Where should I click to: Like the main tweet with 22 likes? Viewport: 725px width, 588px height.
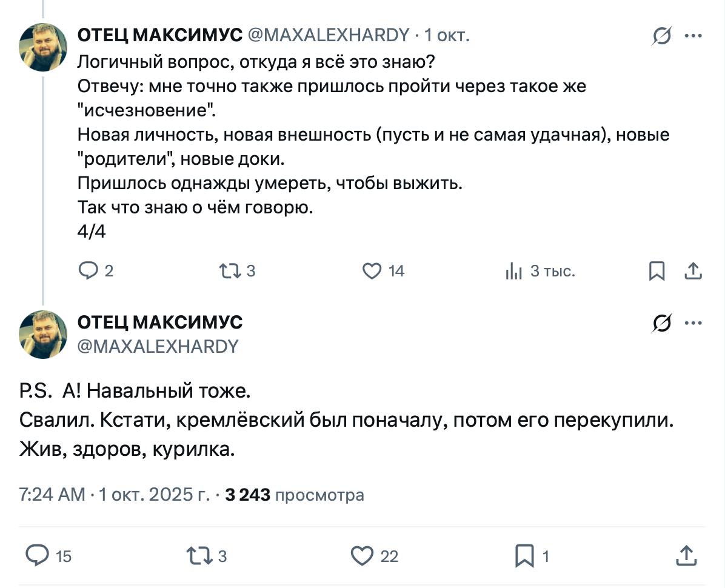pos(362,555)
